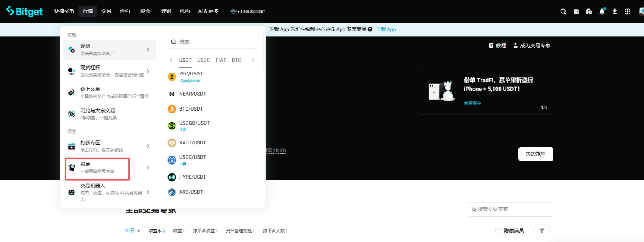
Task: Click the dropdown panel scrollbar
Action: 263,50
